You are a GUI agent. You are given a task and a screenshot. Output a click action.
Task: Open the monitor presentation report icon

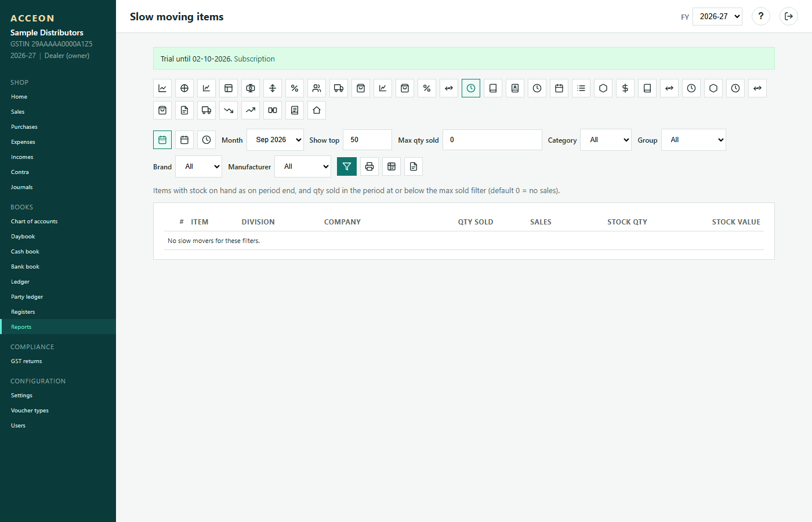click(251, 88)
